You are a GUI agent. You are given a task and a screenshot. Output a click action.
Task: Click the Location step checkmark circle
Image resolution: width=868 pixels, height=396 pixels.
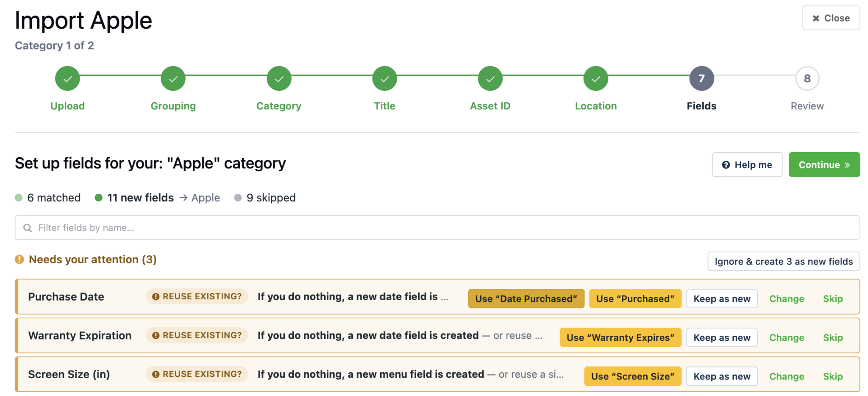(x=596, y=78)
